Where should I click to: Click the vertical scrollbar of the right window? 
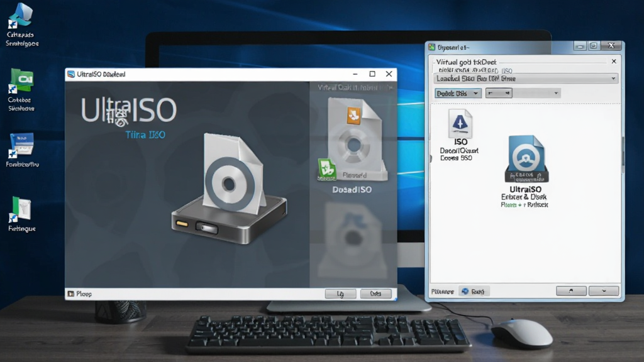pyautogui.click(x=623, y=156)
